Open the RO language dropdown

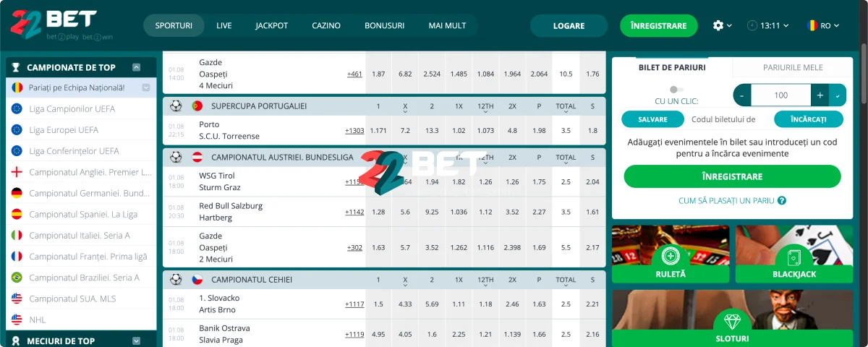836,25
